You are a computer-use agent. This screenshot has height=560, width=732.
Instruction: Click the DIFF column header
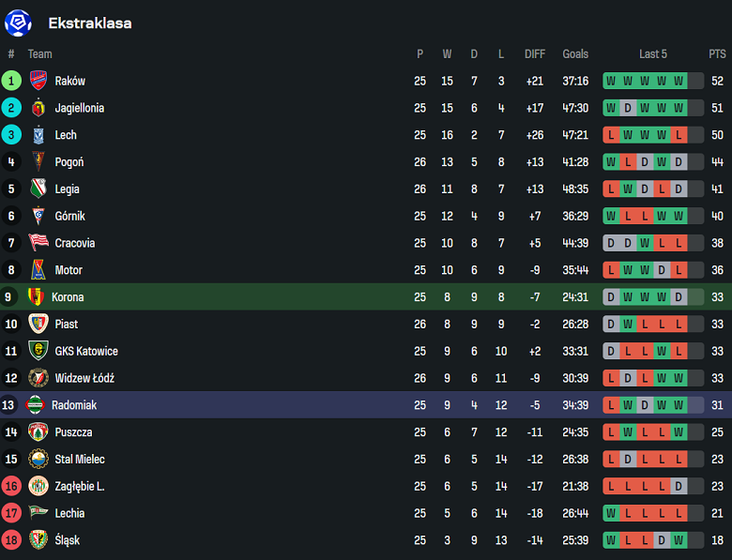tap(535, 54)
